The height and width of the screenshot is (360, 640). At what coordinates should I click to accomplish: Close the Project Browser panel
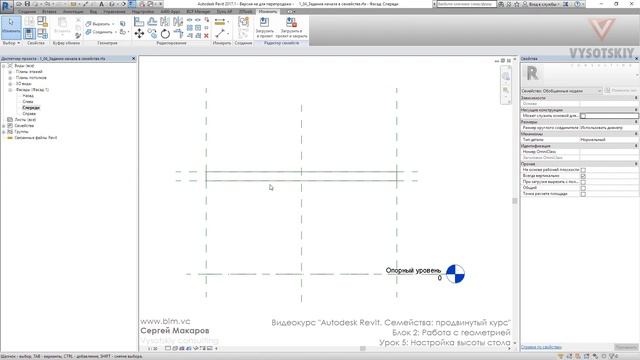133,59
